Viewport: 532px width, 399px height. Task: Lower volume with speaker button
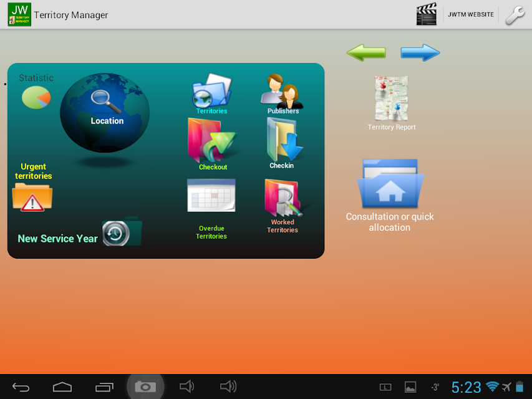[x=187, y=387]
